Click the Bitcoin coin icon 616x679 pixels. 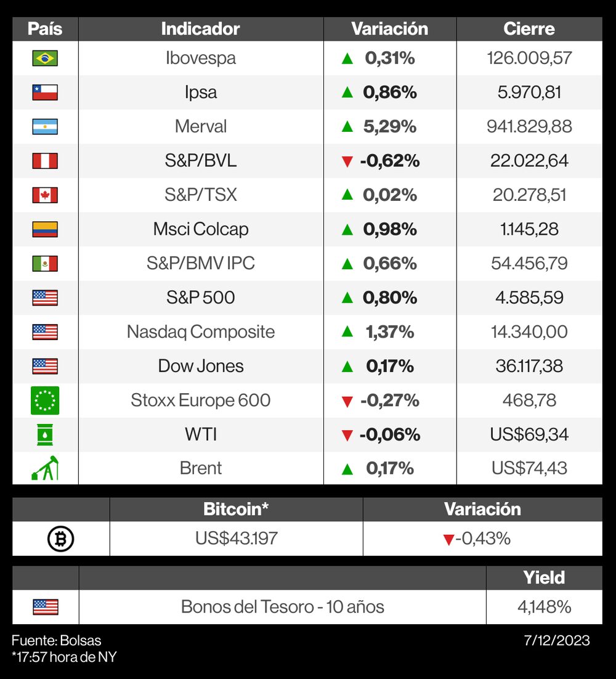point(60,539)
